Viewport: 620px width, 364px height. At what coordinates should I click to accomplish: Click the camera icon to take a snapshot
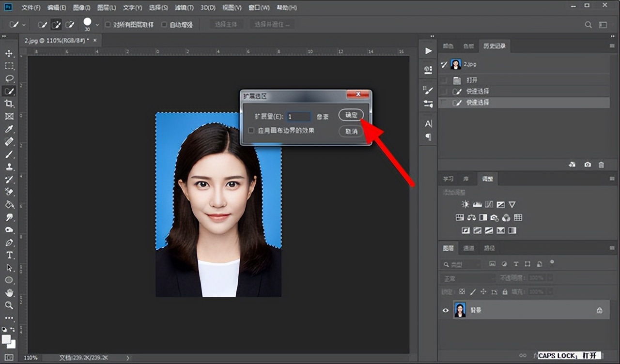tap(588, 165)
